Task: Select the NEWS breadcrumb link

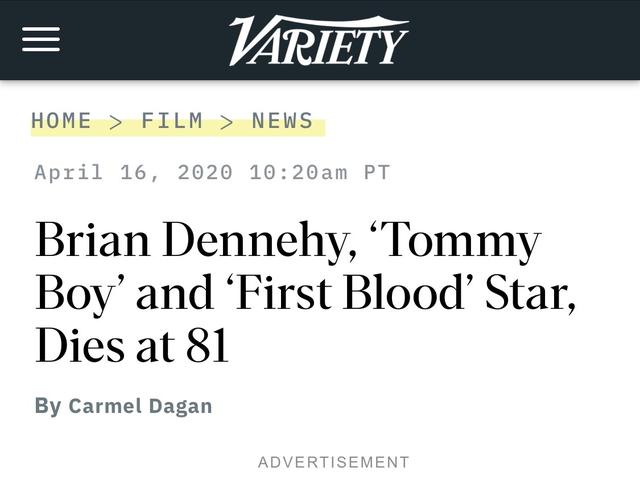Action: 282,121
